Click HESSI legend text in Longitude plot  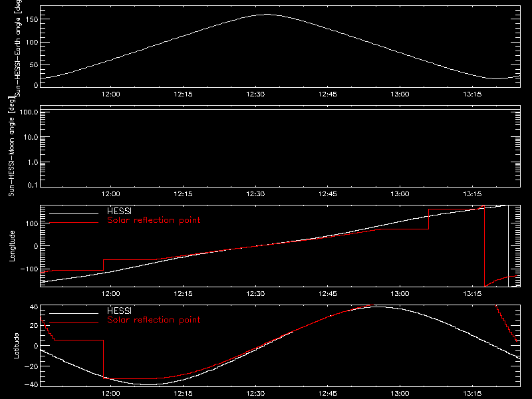click(119, 211)
